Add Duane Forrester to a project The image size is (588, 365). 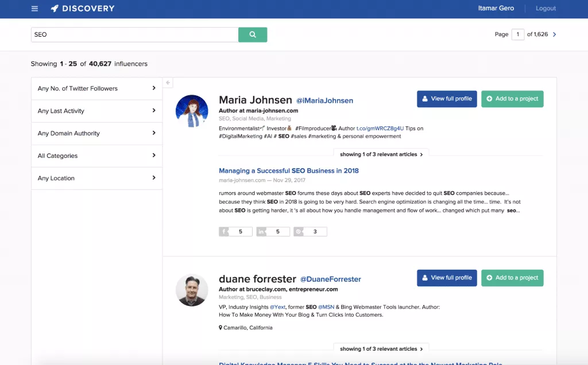512,277
